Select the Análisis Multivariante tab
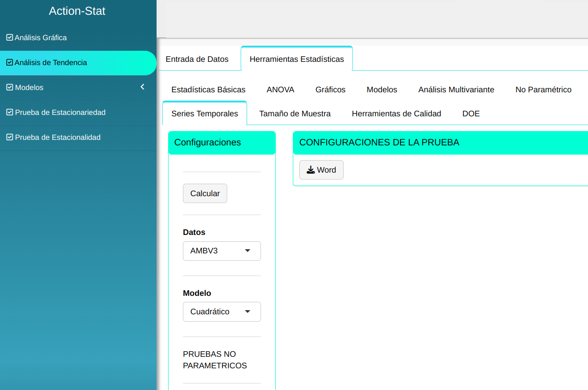588x390 pixels. [456, 90]
